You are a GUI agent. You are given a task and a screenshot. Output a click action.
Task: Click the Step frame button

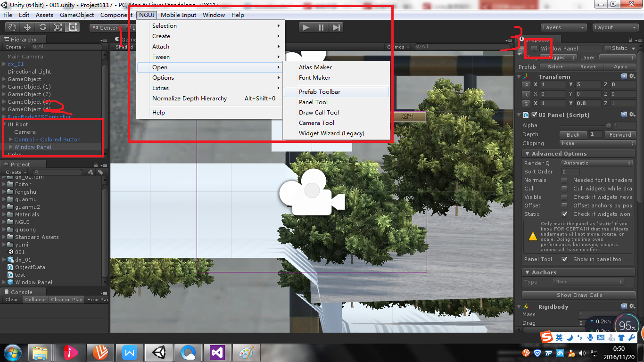(x=336, y=27)
